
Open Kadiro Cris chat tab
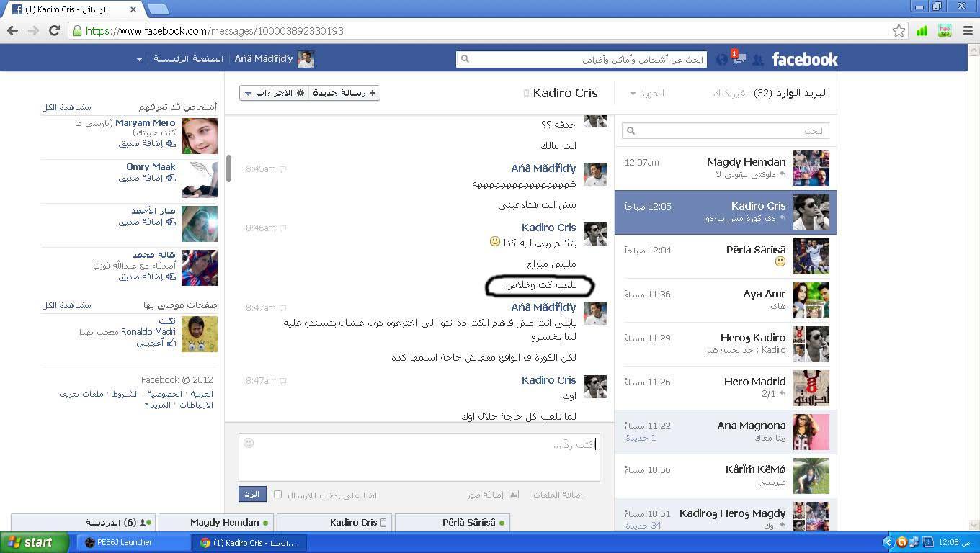[334, 523]
